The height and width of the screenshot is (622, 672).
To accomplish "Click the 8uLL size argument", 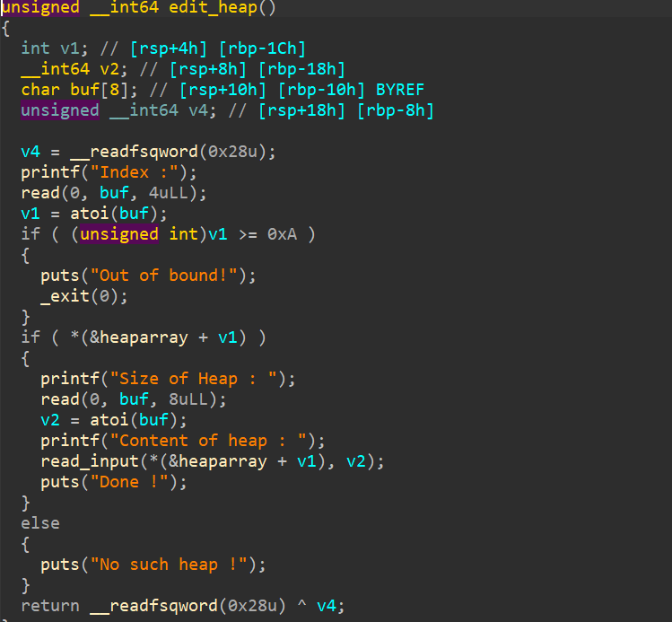I will pyautogui.click(x=188, y=399).
